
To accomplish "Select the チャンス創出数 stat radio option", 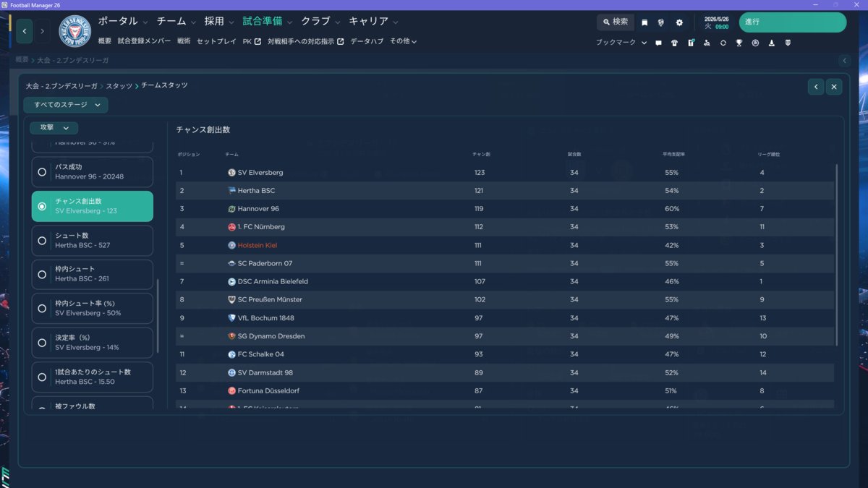I will [93, 206].
